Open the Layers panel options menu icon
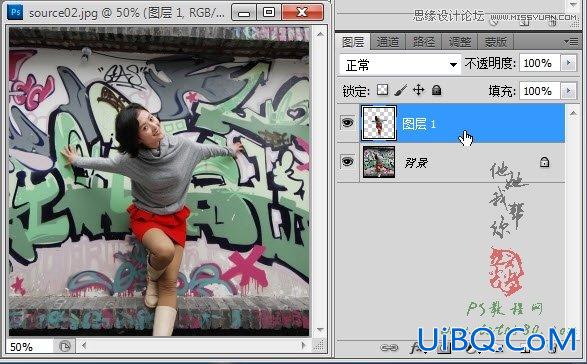Screen dimensions: 587x364 [x=571, y=41]
